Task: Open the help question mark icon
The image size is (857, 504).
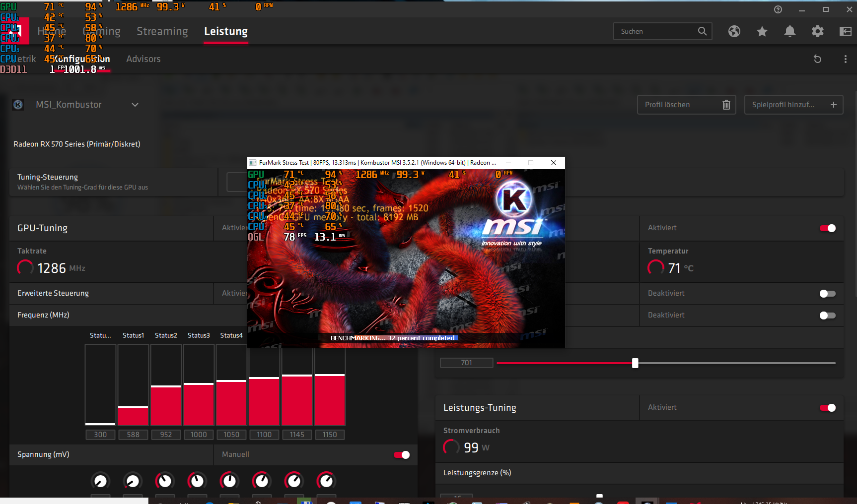Action: (x=778, y=9)
